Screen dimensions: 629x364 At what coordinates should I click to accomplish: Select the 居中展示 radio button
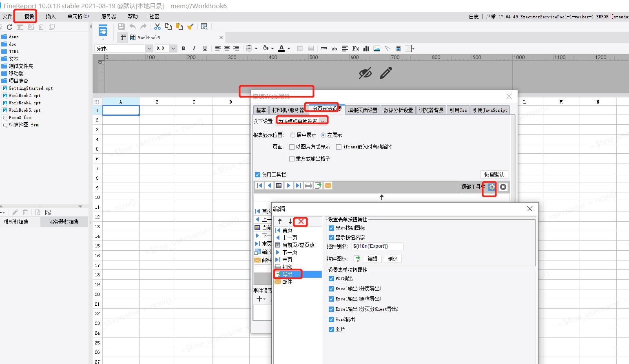pos(292,135)
